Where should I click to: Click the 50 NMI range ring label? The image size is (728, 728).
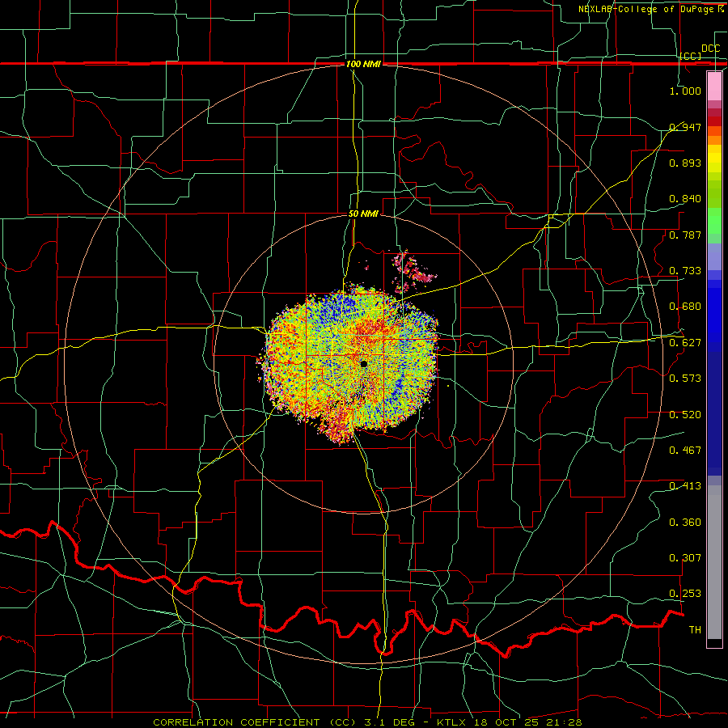click(x=363, y=214)
